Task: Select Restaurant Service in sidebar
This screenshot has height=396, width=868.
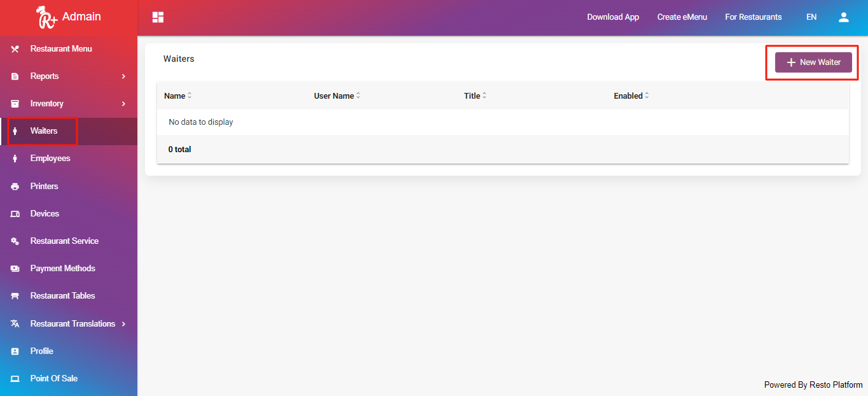Action: (64, 241)
